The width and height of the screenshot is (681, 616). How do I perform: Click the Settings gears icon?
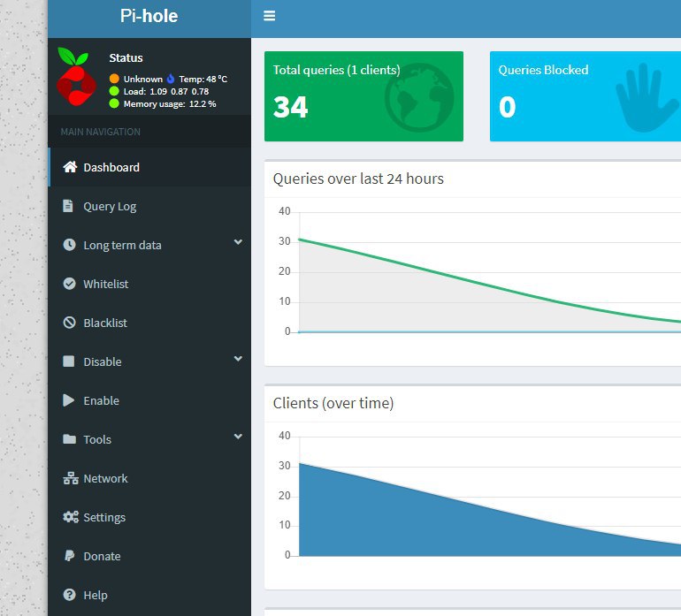(x=71, y=517)
